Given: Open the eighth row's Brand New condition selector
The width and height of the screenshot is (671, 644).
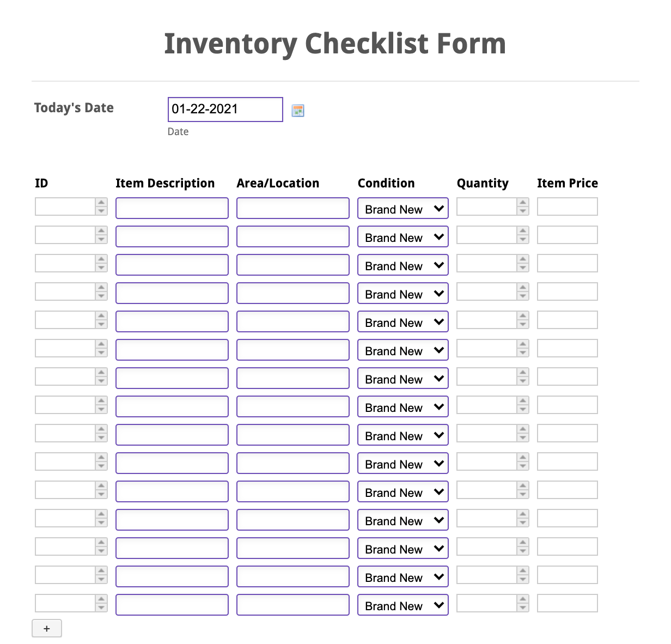Looking at the screenshot, I should point(402,406).
